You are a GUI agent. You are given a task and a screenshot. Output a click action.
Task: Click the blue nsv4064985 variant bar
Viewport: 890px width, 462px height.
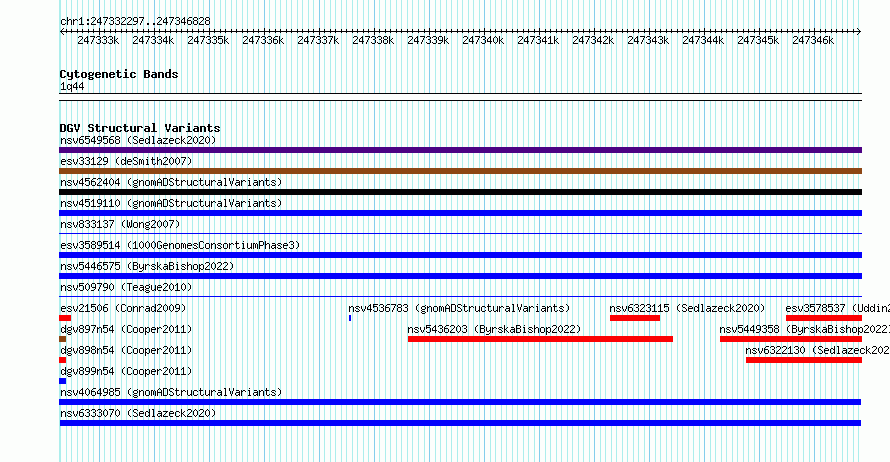(460, 402)
